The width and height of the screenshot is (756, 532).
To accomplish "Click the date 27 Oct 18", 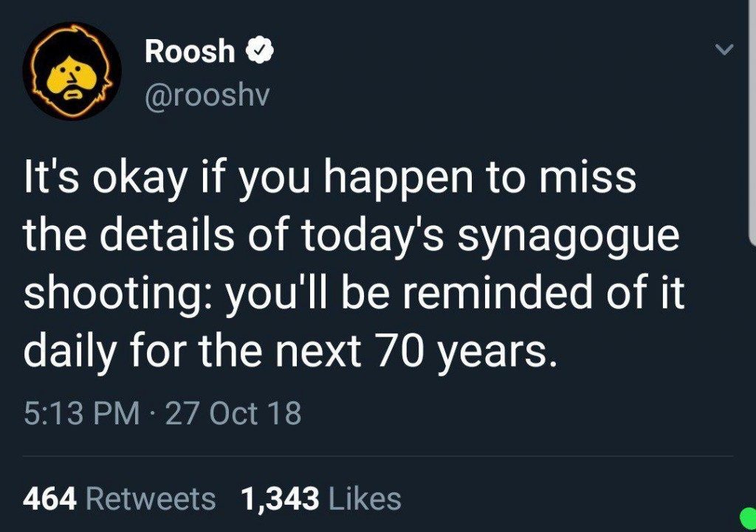I will tap(234, 413).
